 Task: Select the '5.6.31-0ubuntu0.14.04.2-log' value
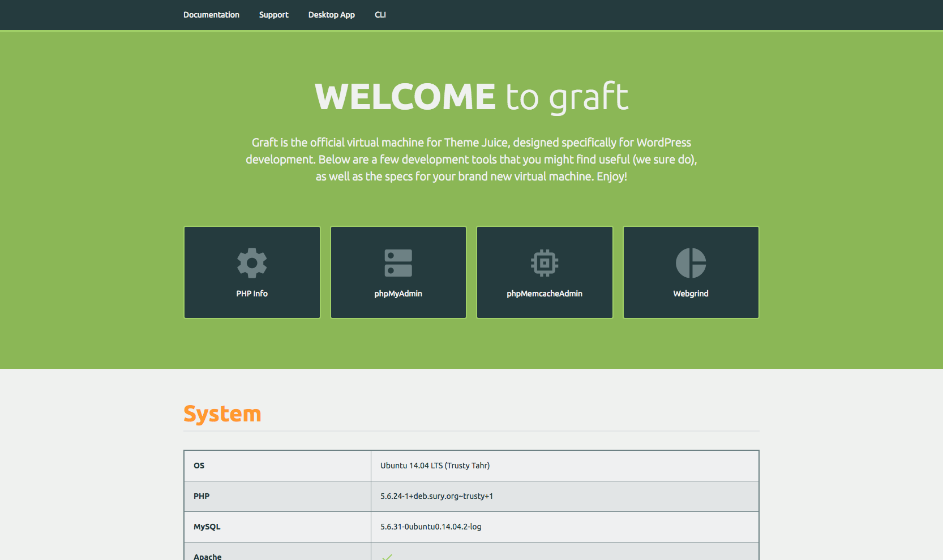pos(431,527)
